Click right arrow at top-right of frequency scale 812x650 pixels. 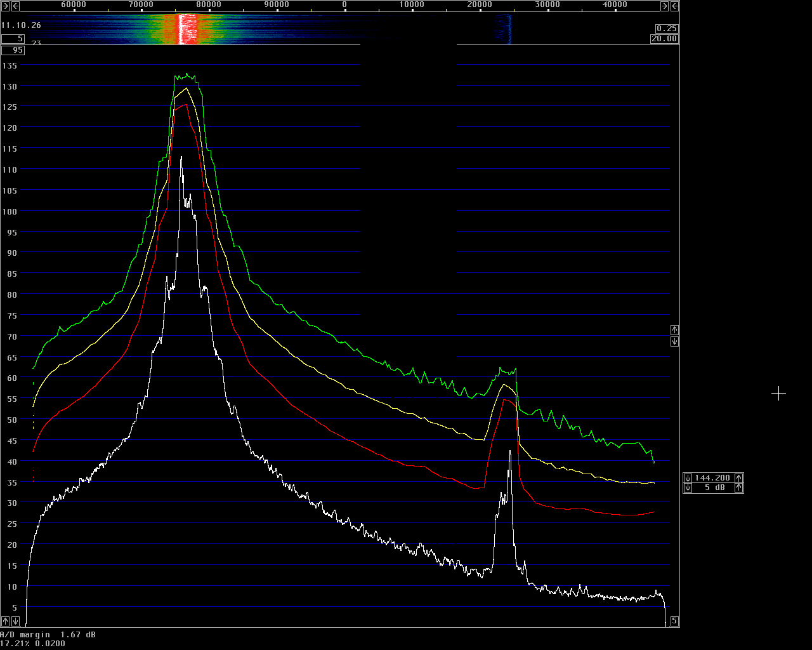tap(664, 6)
